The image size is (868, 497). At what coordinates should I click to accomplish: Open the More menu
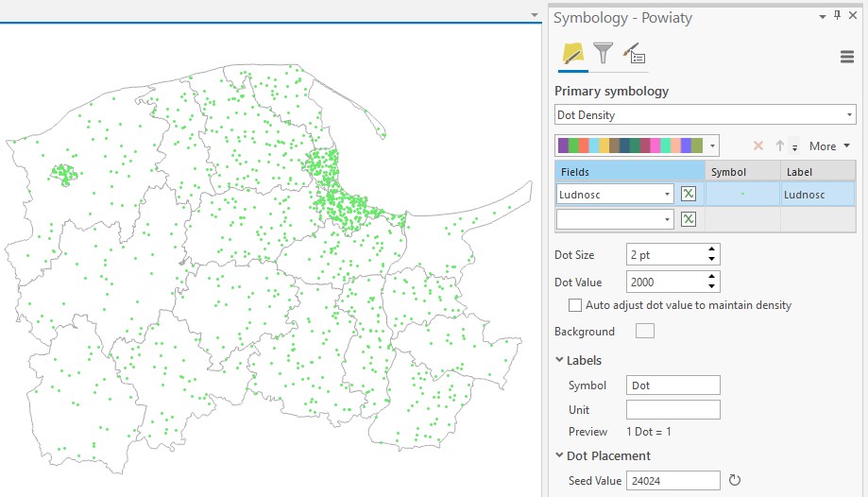click(829, 146)
